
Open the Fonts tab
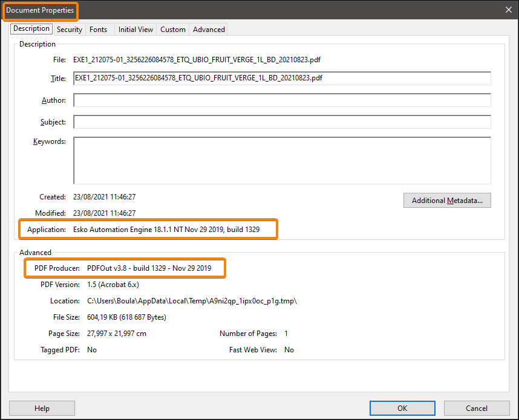click(x=98, y=29)
